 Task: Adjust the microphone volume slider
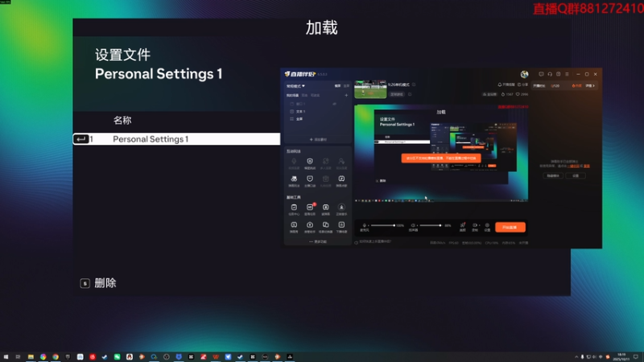pyautogui.click(x=382, y=225)
